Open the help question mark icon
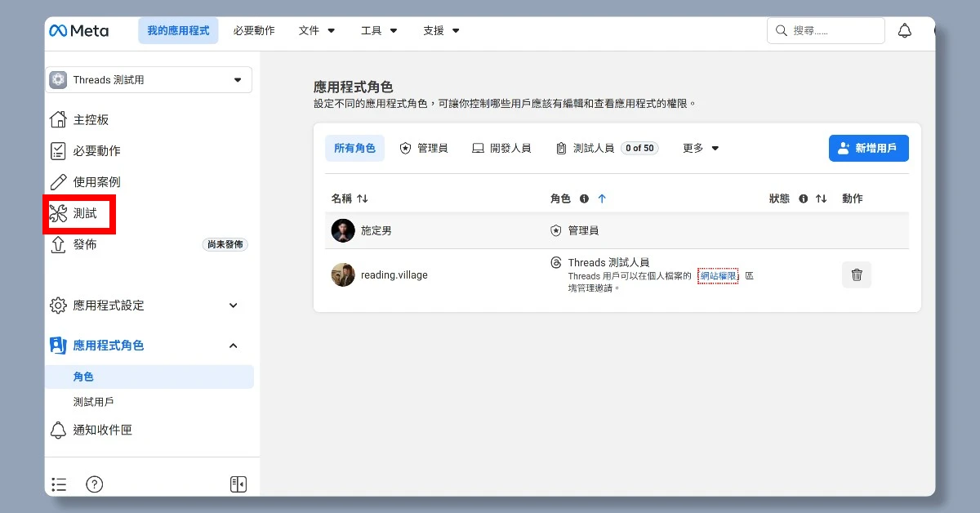Image resolution: width=980 pixels, height=513 pixels. (x=95, y=484)
